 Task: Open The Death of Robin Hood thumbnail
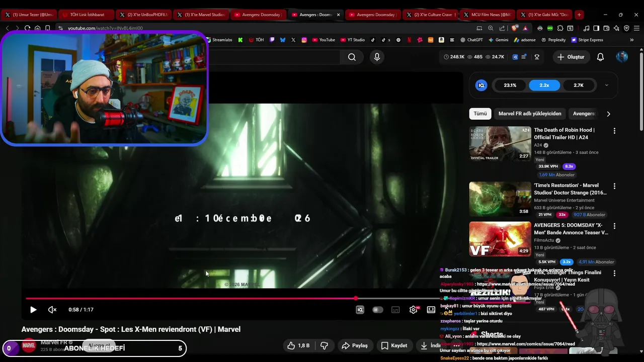(x=500, y=144)
